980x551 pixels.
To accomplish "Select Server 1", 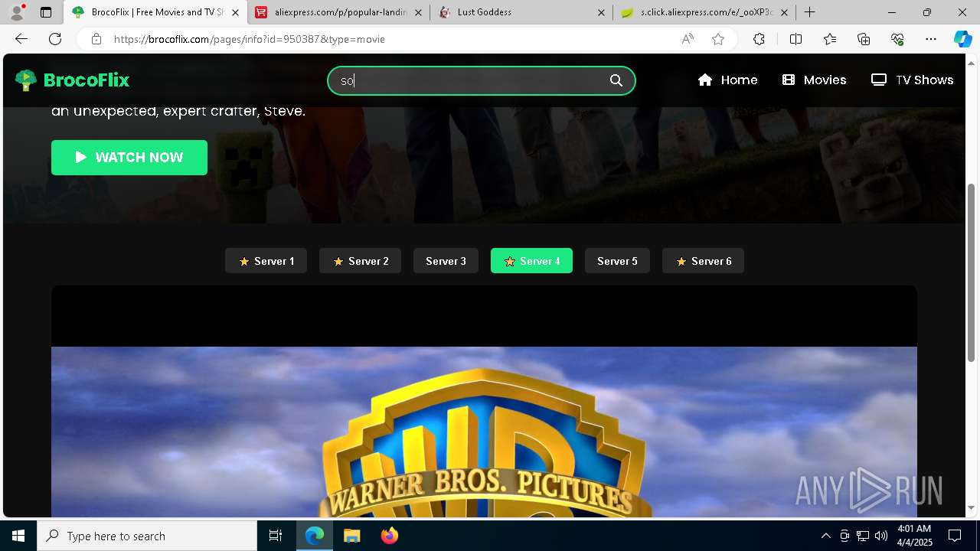I will pyautogui.click(x=266, y=261).
